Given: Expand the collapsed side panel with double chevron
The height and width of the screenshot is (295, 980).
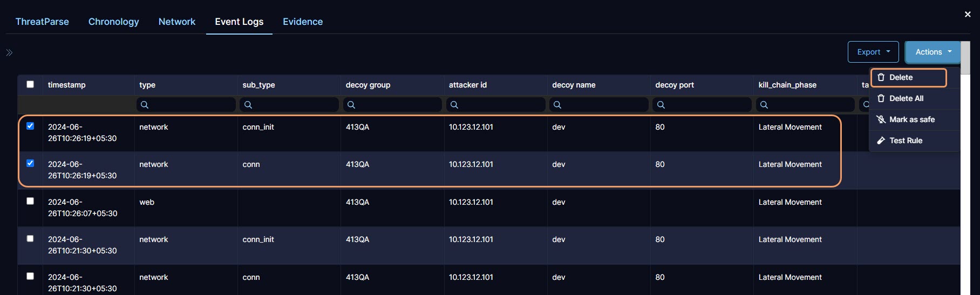Looking at the screenshot, I should 9,52.
